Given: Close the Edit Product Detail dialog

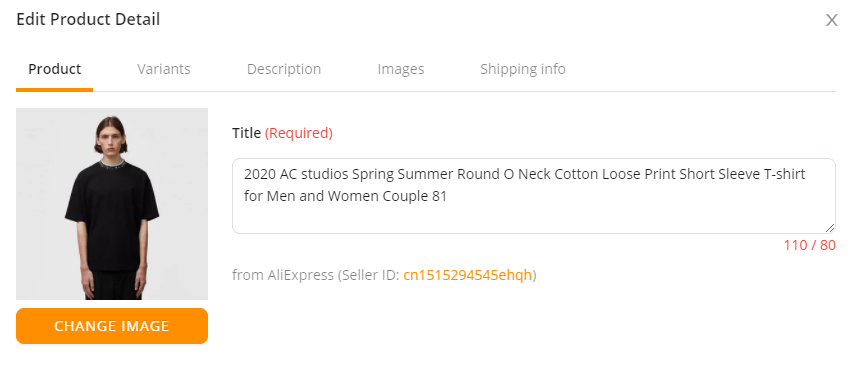Looking at the screenshot, I should coord(831,20).
